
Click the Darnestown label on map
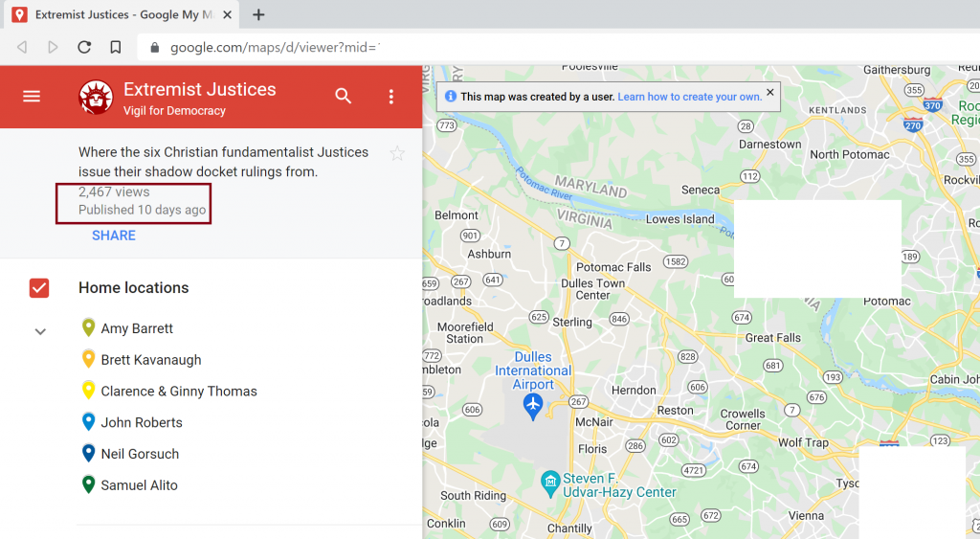[x=770, y=145]
